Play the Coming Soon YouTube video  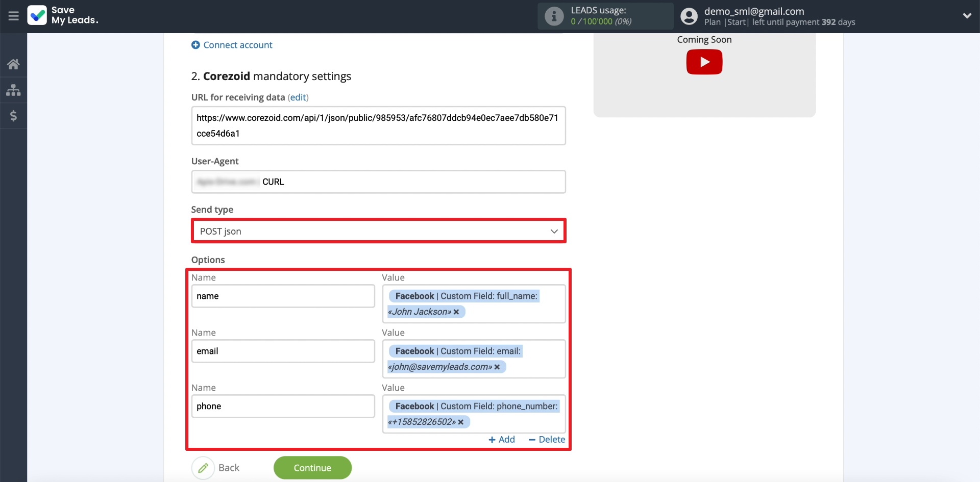click(x=704, y=62)
